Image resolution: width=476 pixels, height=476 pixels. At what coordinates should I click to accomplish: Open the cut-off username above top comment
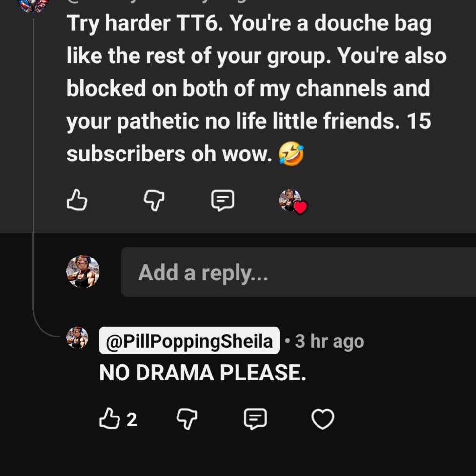coord(158,1)
